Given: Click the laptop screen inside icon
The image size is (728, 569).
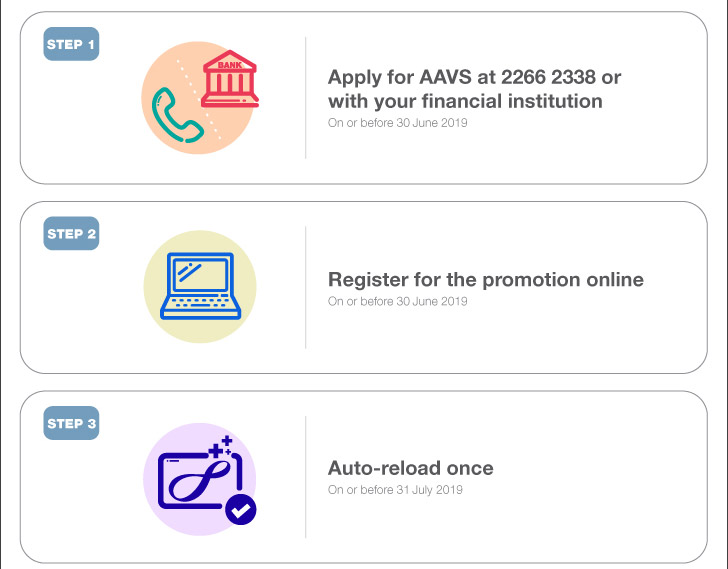Looking at the screenshot, I should coord(201,275).
